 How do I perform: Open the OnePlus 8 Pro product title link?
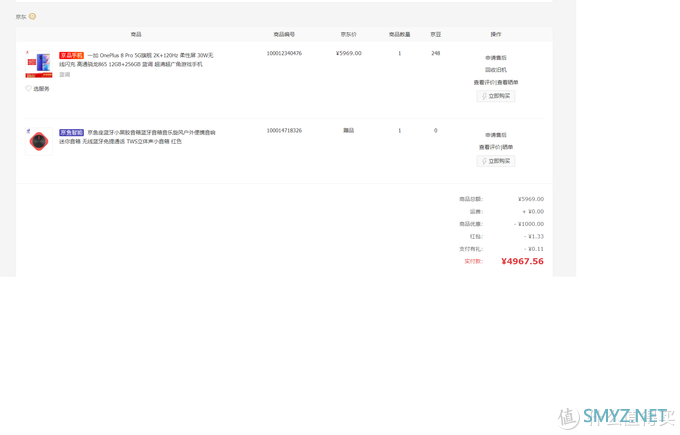(x=137, y=60)
